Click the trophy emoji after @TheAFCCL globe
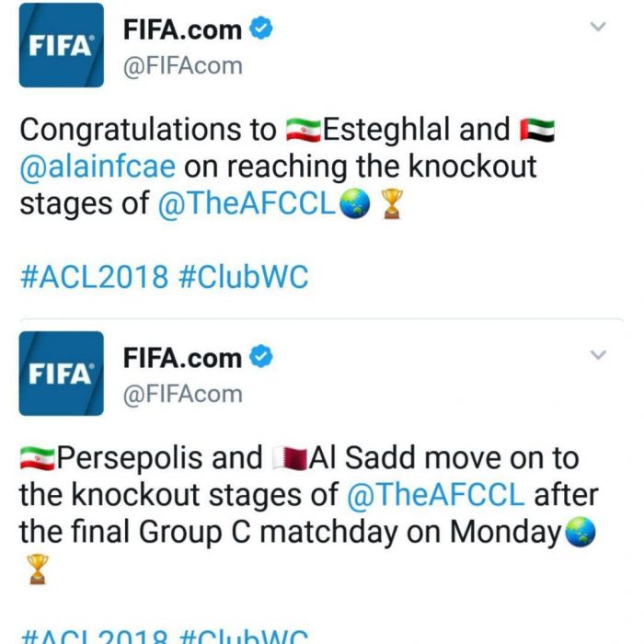 click(392, 205)
